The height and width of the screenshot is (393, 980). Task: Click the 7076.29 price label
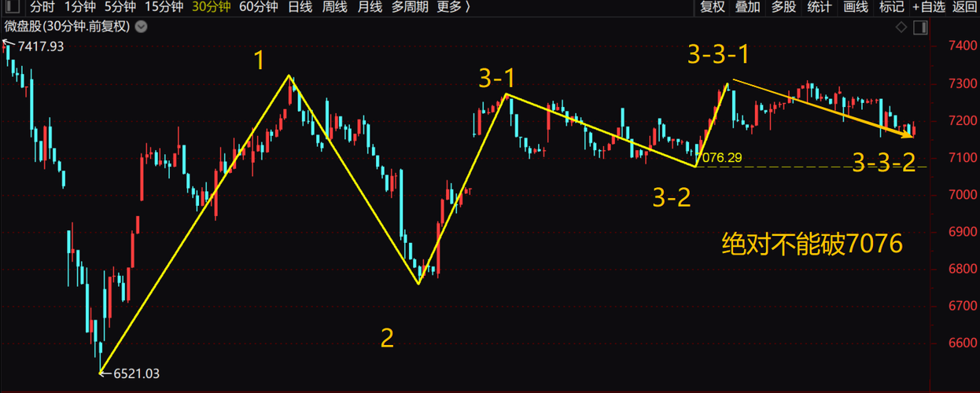(719, 158)
